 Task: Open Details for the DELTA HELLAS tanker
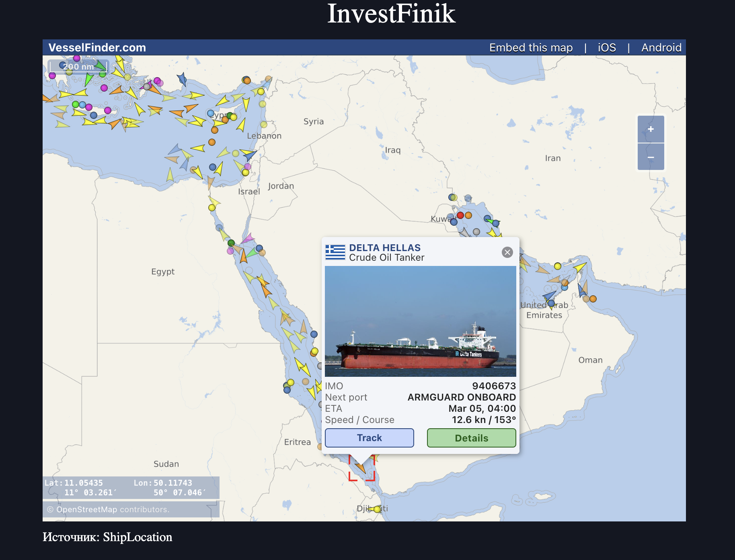[x=471, y=438]
